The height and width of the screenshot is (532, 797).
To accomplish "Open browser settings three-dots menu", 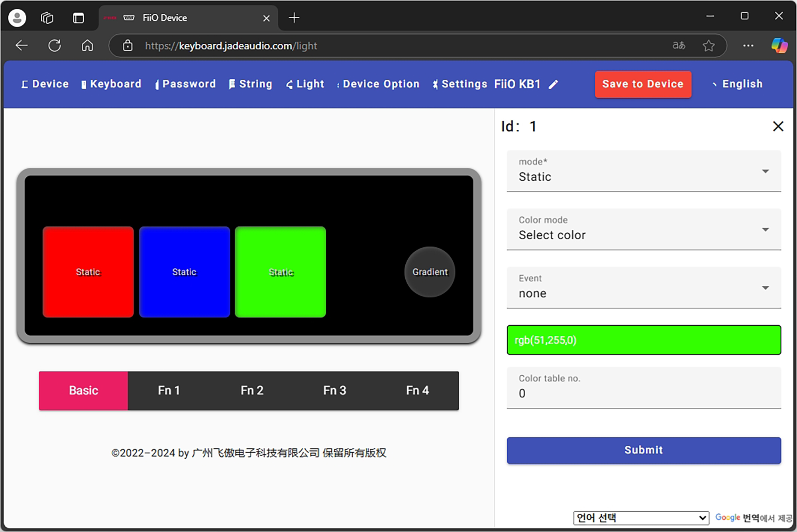I will click(x=748, y=46).
